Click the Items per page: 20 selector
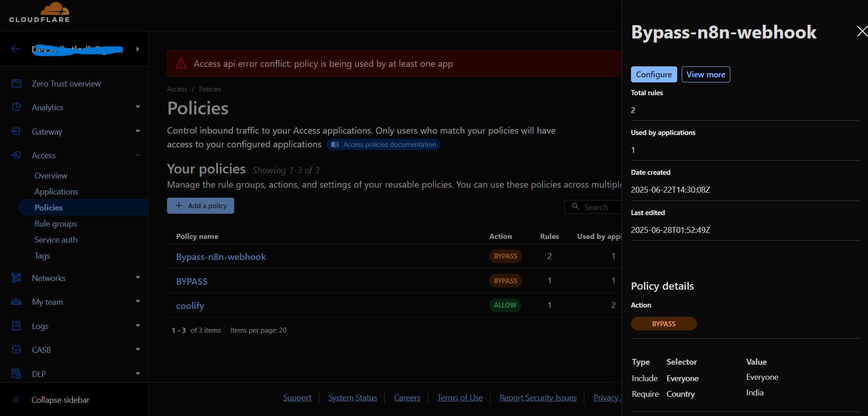 [x=258, y=330]
